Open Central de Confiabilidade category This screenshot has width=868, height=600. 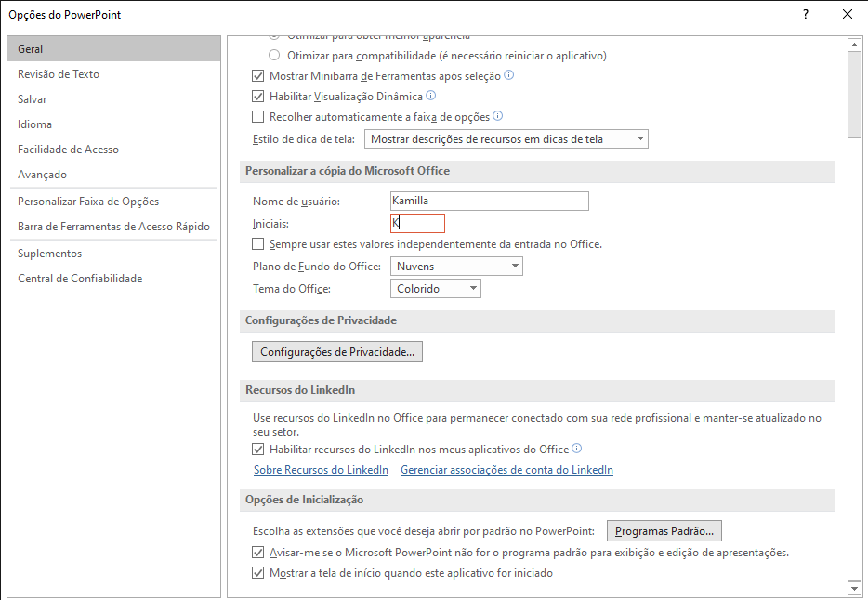[113, 278]
